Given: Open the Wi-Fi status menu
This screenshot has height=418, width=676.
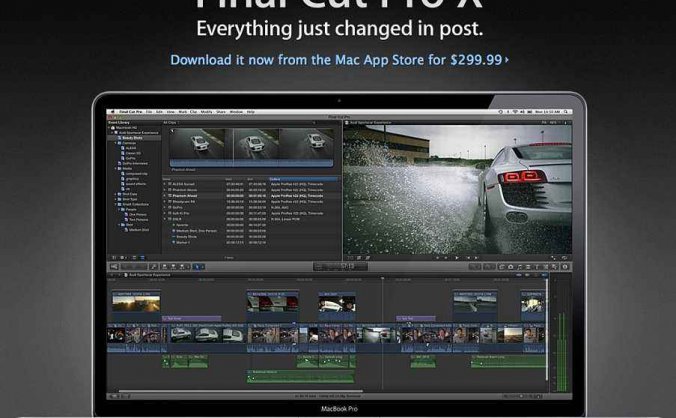Looking at the screenshot, I should coord(515,112).
